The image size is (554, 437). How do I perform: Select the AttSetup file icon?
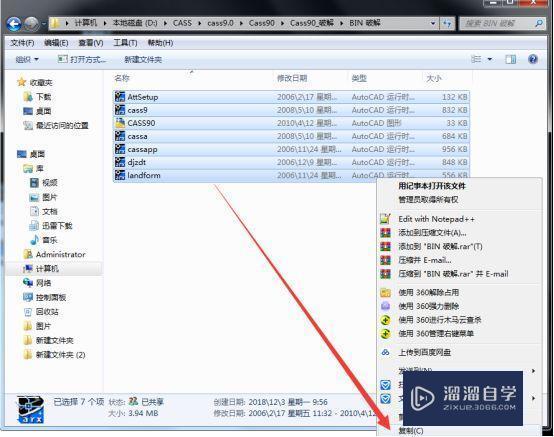[x=120, y=97]
